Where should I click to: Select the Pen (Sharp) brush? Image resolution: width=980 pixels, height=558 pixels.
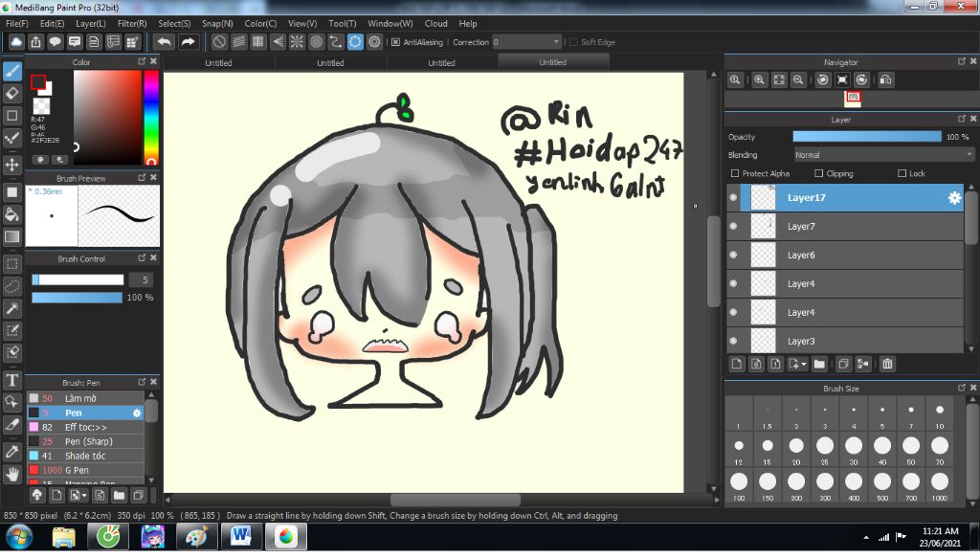85,441
